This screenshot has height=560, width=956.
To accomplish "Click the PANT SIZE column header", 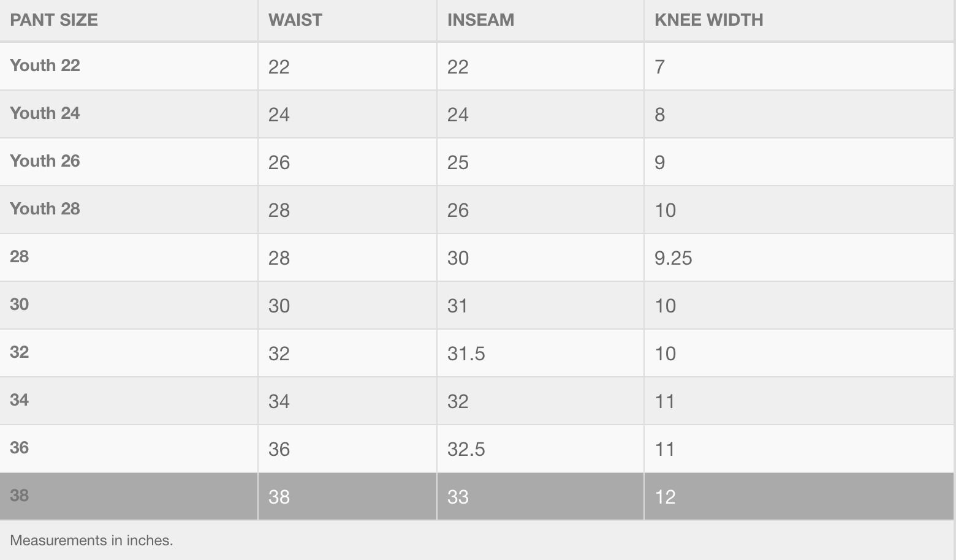I will click(54, 20).
